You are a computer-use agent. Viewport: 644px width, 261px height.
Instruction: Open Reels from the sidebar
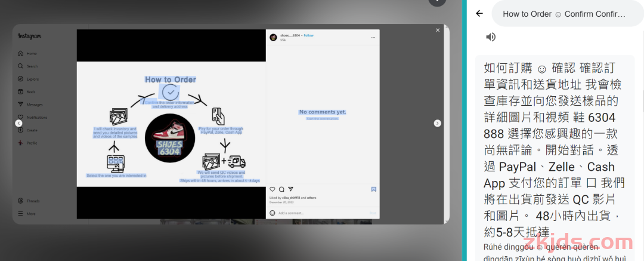pyautogui.click(x=27, y=92)
